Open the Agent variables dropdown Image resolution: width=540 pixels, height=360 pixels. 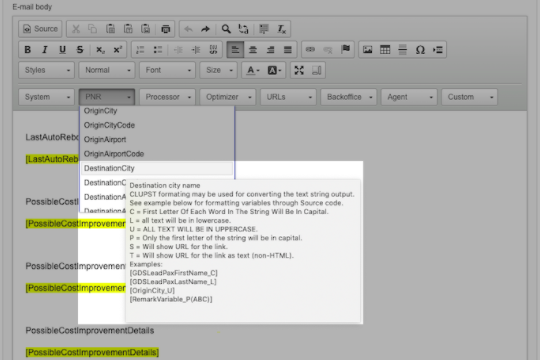coord(409,97)
